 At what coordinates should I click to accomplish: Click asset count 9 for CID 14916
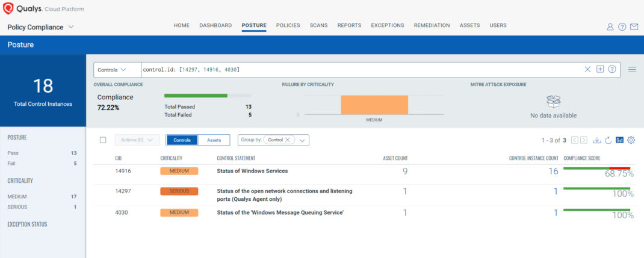[x=405, y=171]
